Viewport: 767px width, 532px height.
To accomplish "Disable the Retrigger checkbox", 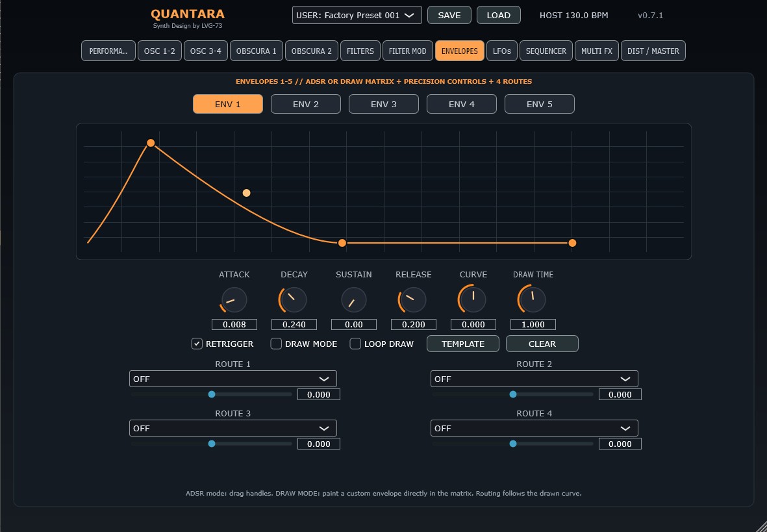I will coord(197,344).
